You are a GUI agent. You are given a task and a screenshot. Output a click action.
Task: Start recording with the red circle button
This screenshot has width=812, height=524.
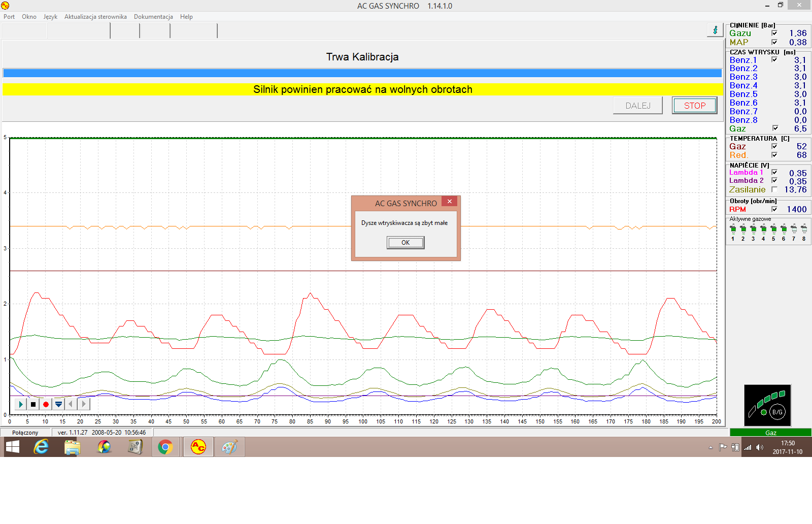(x=46, y=404)
